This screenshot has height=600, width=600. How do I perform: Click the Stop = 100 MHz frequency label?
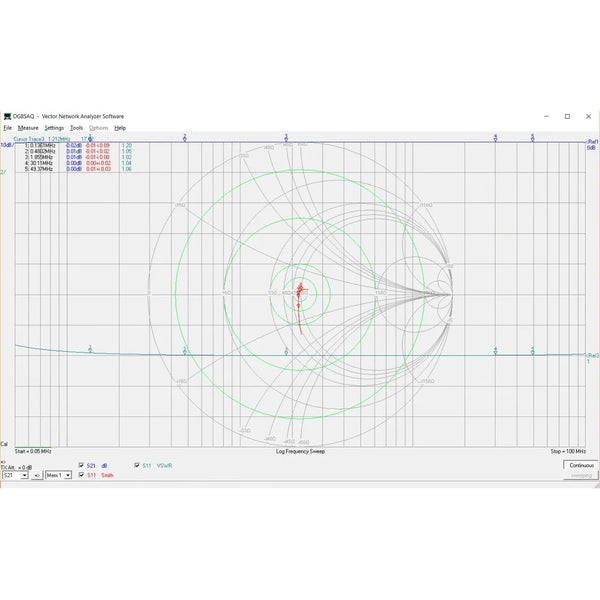(x=567, y=451)
